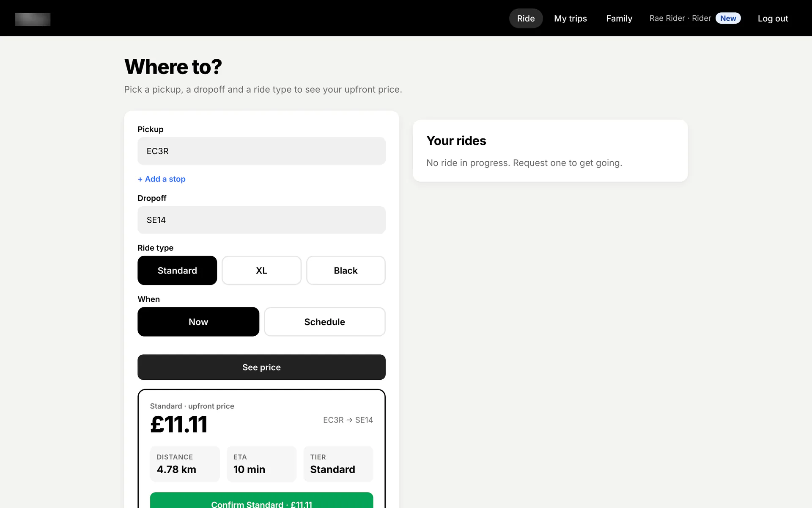
Task: Open the Family page
Action: click(x=619, y=18)
